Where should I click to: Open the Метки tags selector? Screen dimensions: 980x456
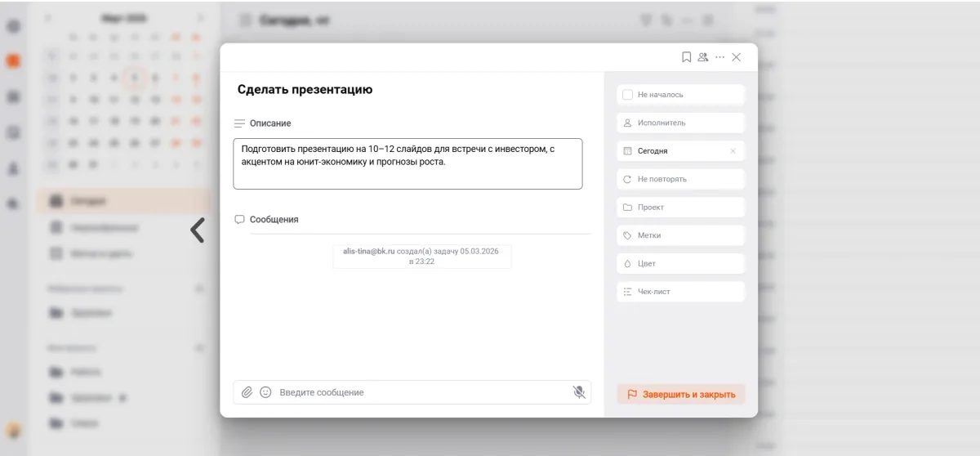(680, 235)
